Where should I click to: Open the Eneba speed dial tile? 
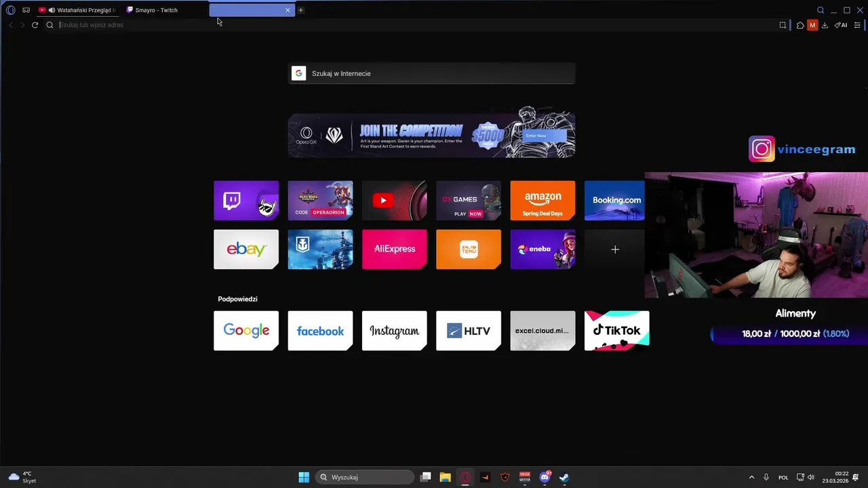point(542,249)
